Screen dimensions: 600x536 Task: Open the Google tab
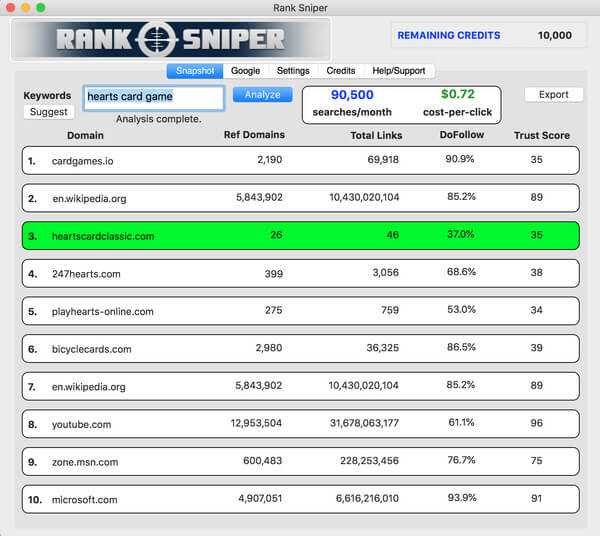[246, 71]
